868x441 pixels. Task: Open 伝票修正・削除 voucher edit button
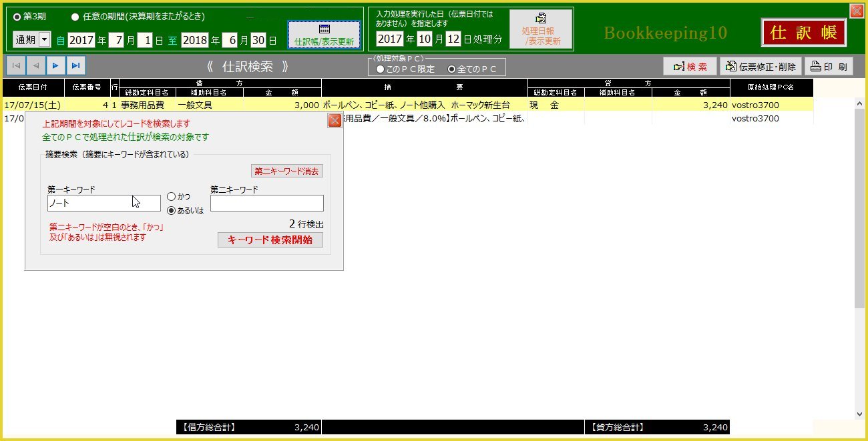pyautogui.click(x=761, y=66)
